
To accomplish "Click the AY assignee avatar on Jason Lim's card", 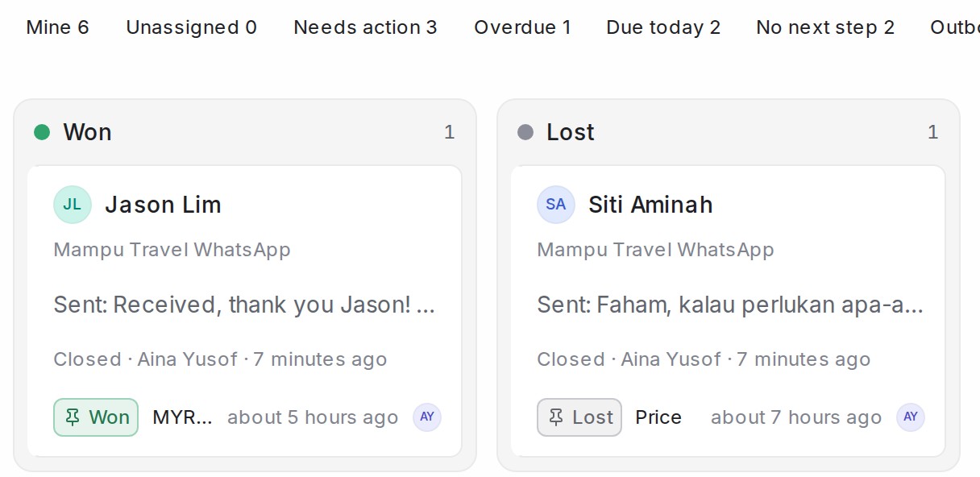I will 427,417.
